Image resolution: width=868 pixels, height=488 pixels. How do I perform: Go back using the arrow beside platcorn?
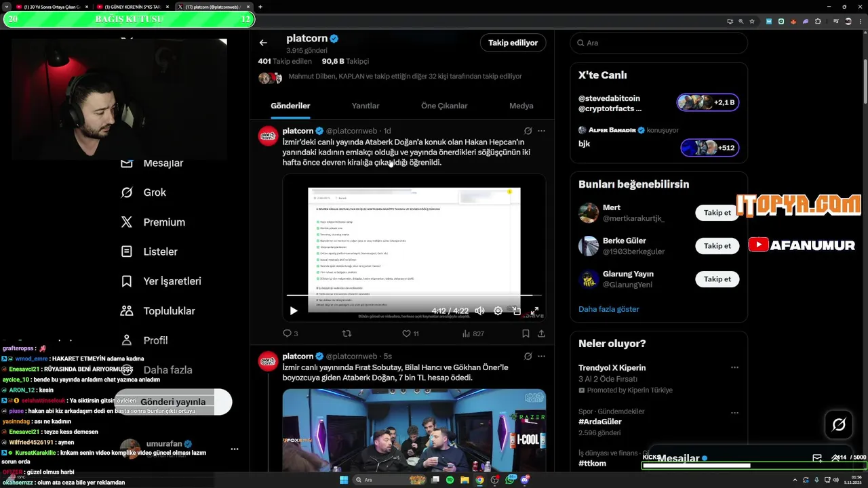click(263, 43)
